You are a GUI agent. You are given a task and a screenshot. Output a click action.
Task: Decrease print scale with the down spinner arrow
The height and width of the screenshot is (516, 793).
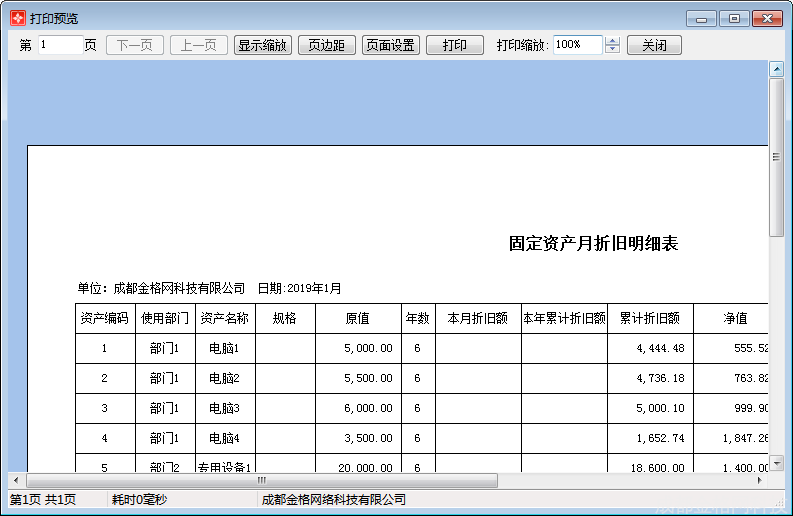[x=613, y=50]
